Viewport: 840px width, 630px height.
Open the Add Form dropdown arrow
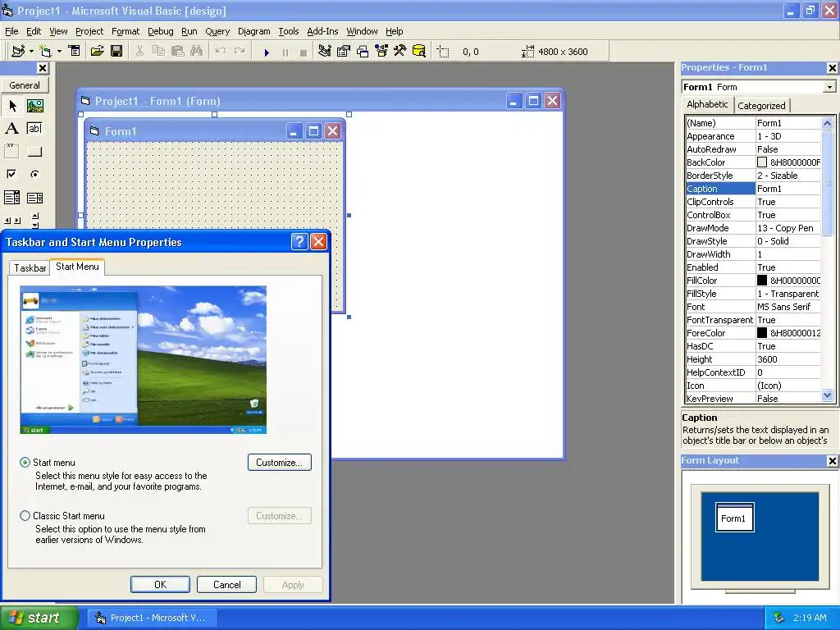coord(59,52)
